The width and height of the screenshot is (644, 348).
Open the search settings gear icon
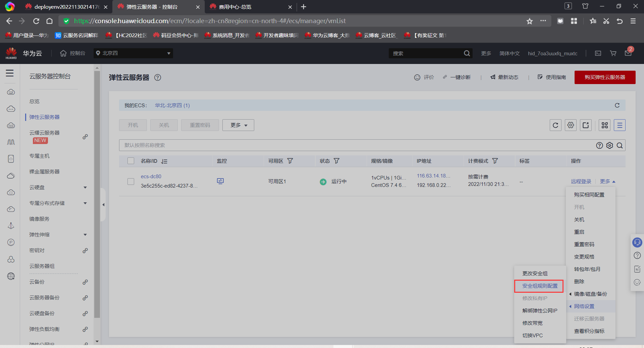610,145
